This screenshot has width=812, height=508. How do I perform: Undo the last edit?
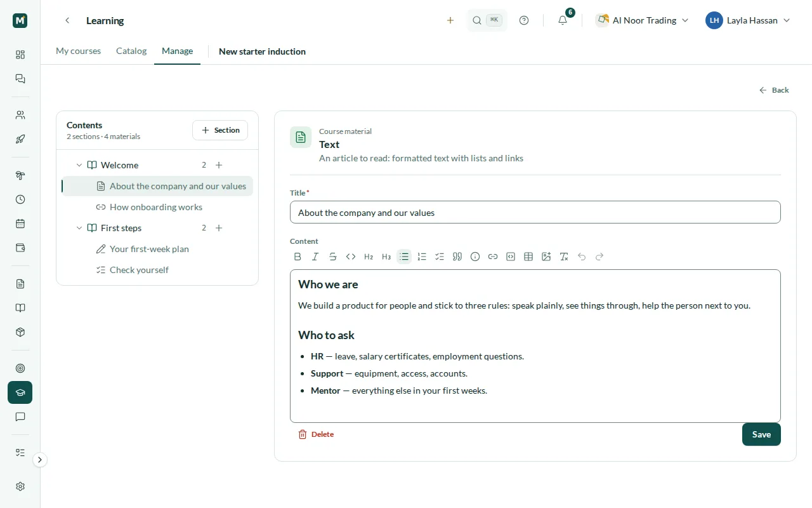[x=582, y=257]
